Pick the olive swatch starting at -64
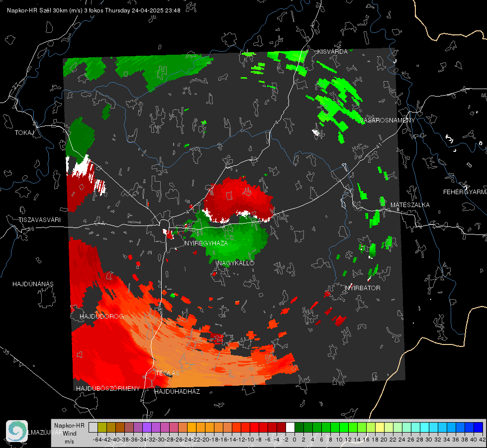 pos(102,428)
